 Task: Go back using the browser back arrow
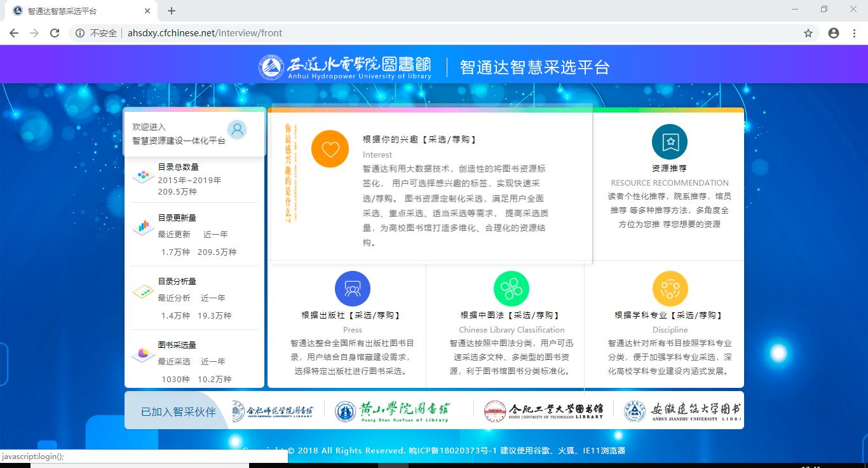click(15, 33)
